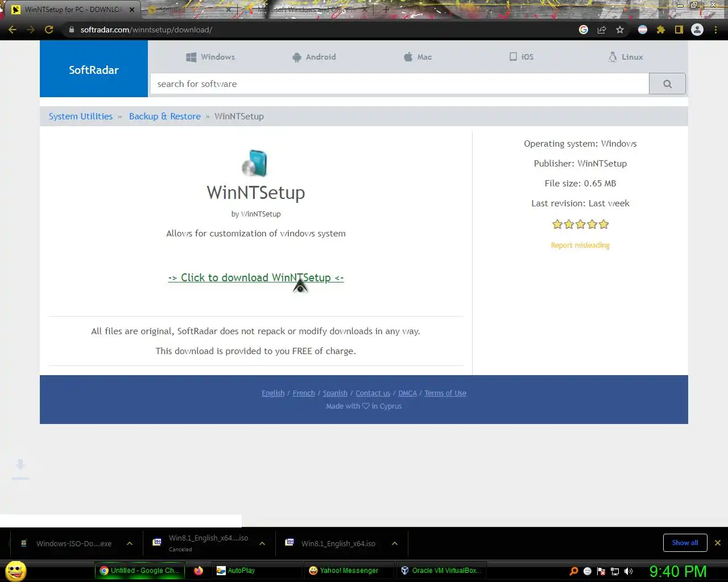
Task: Click the download arrow icon at page bottom-left
Action: pyautogui.click(x=20, y=468)
